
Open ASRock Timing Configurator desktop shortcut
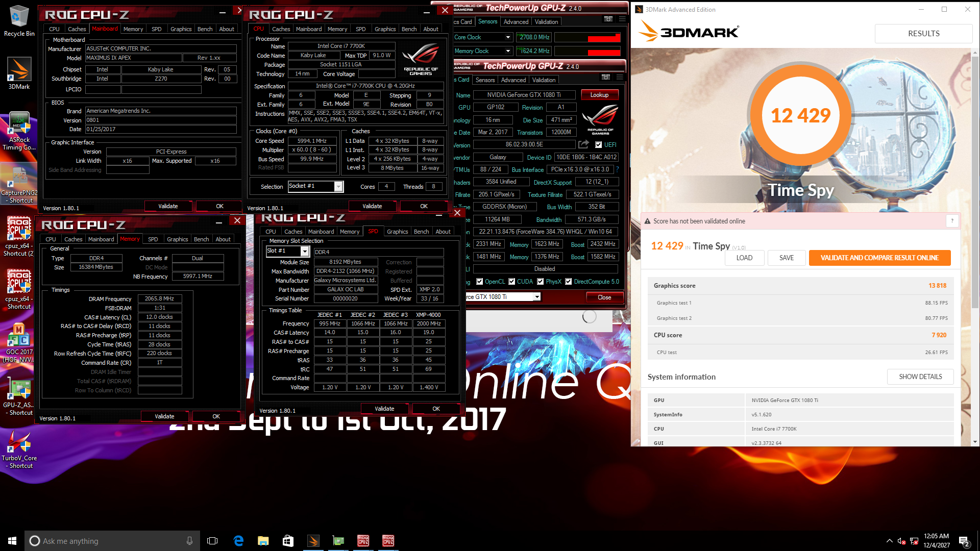19,131
